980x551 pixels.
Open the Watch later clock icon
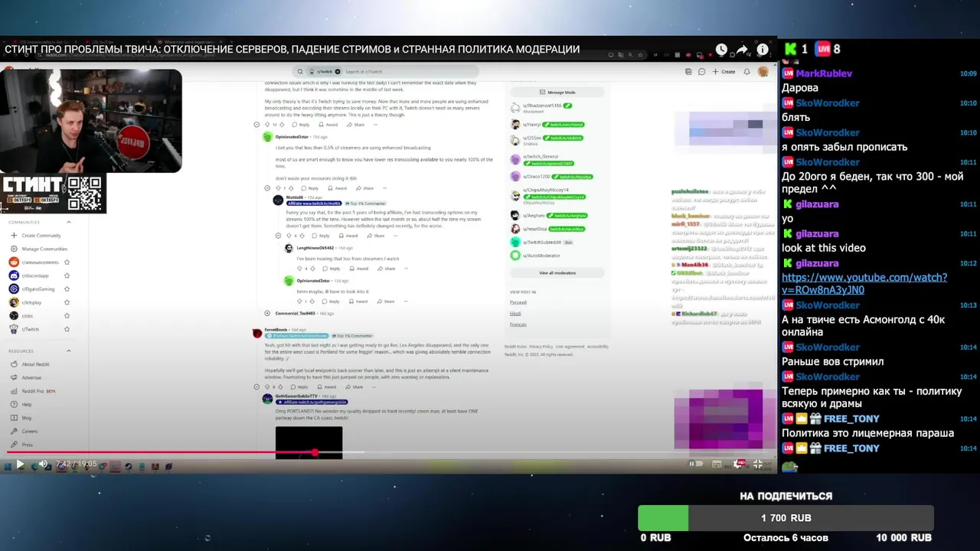(721, 50)
